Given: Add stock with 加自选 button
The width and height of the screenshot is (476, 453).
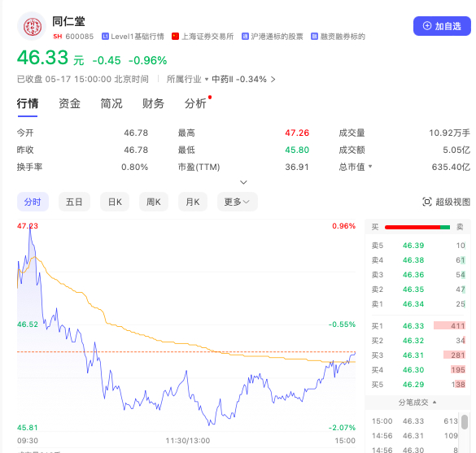Looking at the screenshot, I should (442, 26).
